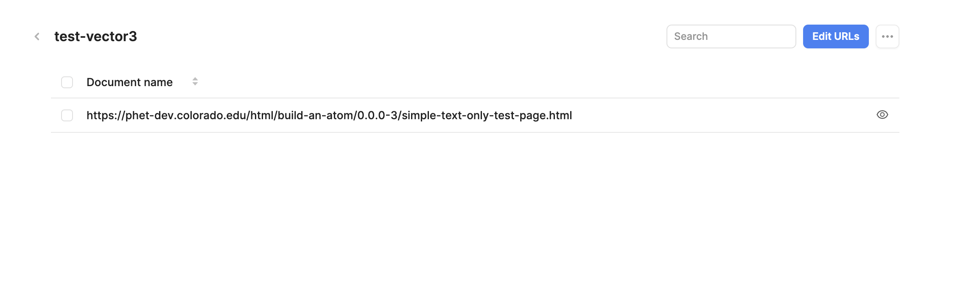Go back using the left chevron icon

37,36
